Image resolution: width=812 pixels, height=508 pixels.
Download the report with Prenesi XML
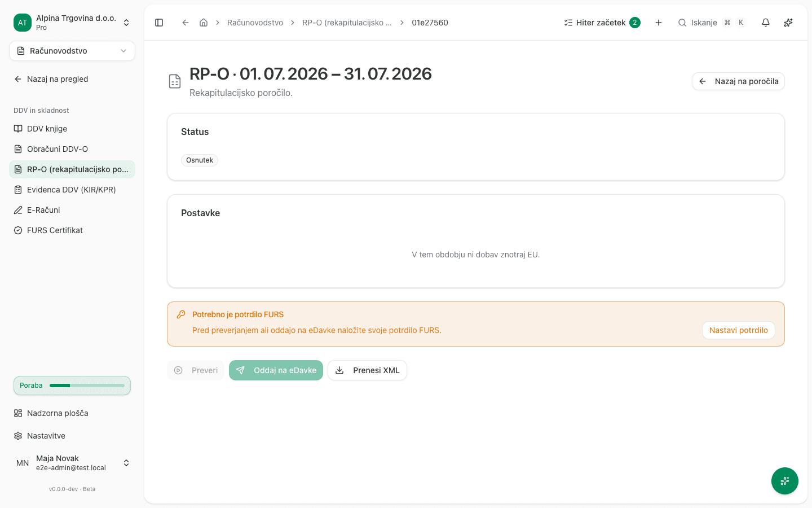click(367, 370)
